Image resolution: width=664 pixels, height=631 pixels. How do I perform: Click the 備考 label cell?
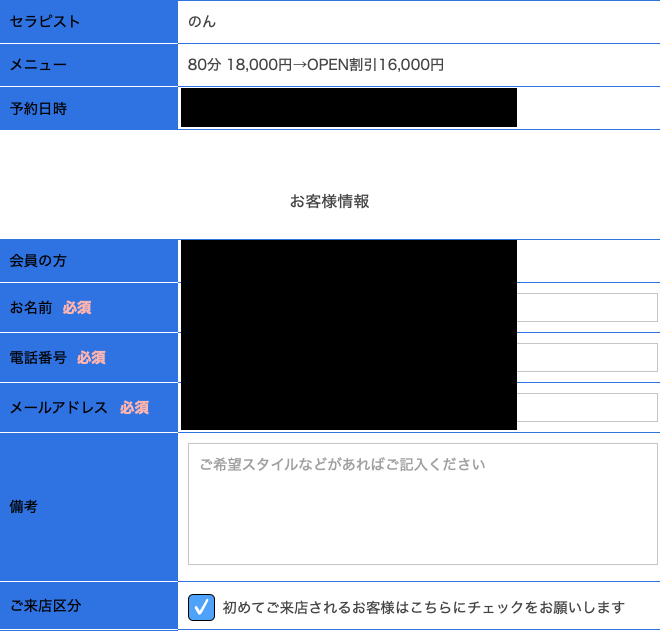coord(89,506)
